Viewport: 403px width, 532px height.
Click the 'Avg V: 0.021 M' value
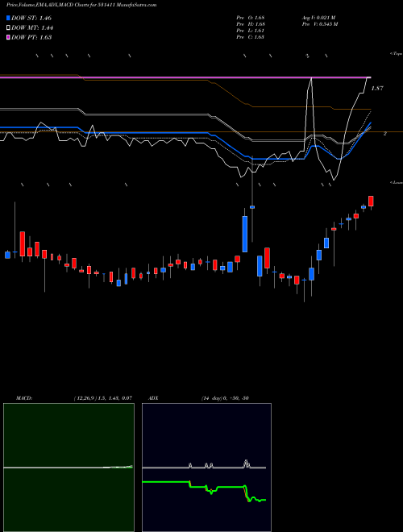(x=318, y=18)
